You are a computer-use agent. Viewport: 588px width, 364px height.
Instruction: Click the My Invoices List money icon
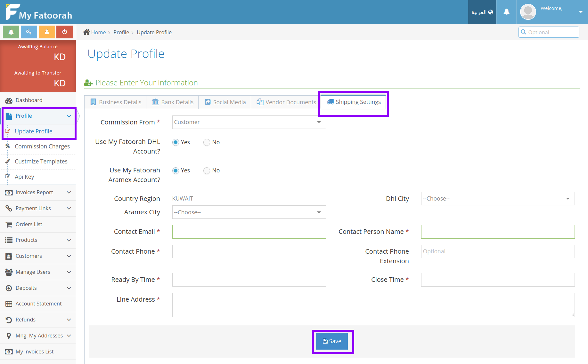pos(9,352)
